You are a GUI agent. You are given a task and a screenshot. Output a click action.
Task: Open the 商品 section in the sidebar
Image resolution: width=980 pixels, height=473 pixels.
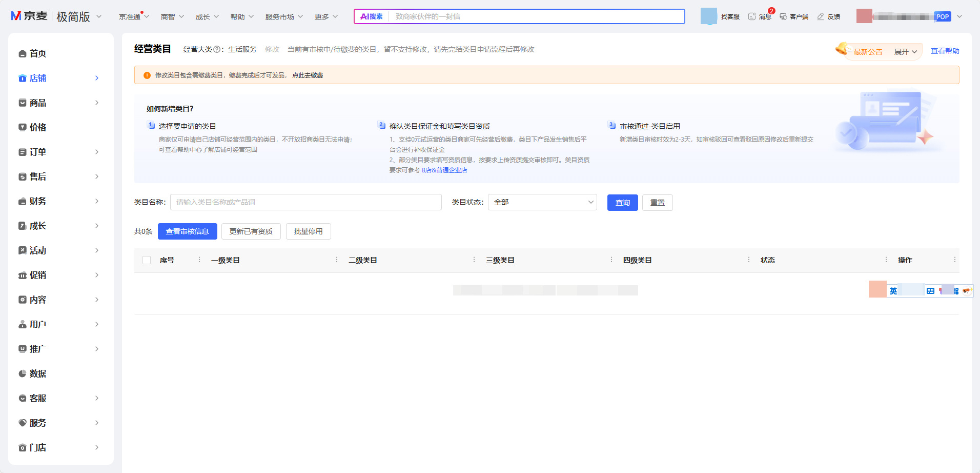[37, 102]
